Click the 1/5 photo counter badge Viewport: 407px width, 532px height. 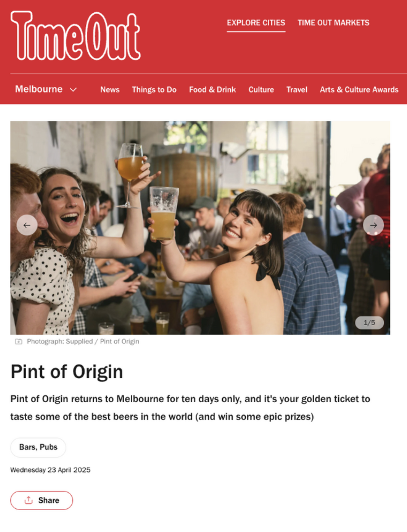pyautogui.click(x=369, y=322)
